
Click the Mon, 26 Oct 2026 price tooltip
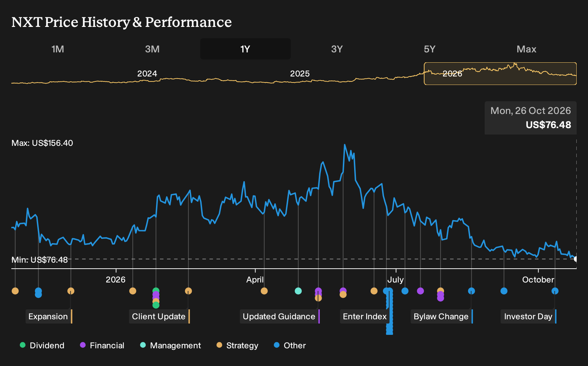click(x=531, y=118)
